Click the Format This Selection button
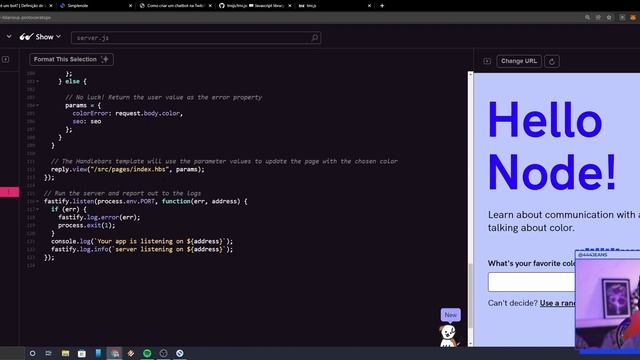 point(71,59)
